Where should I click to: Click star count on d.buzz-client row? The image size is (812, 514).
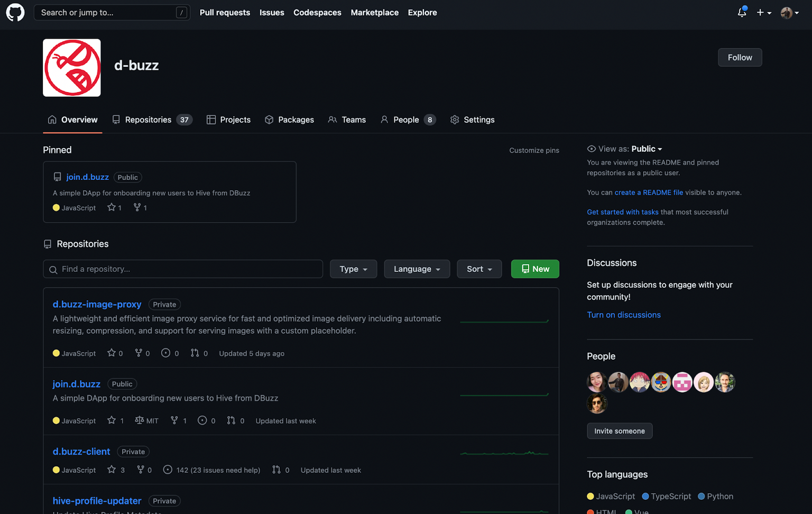coord(116,470)
